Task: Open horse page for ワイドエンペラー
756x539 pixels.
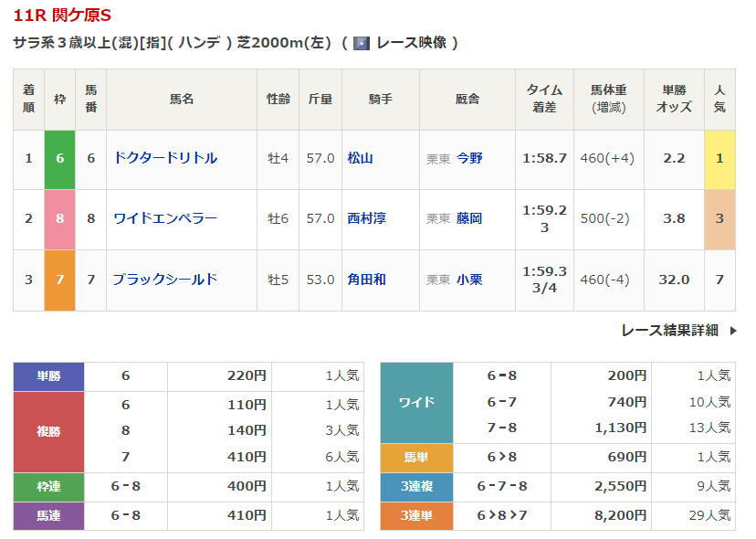Action: 165,218
